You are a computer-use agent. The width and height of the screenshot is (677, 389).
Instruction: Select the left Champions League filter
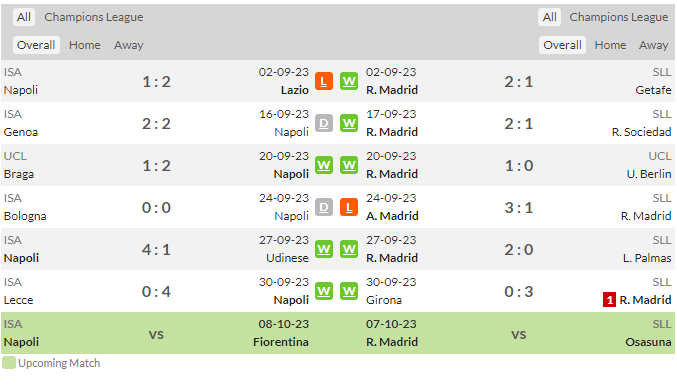94,17
